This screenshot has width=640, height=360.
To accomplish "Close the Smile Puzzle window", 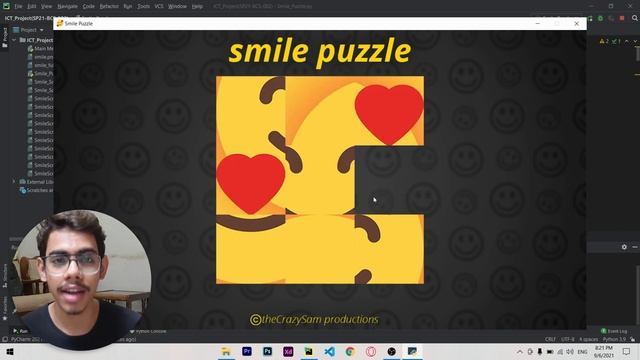I will click(576, 24).
